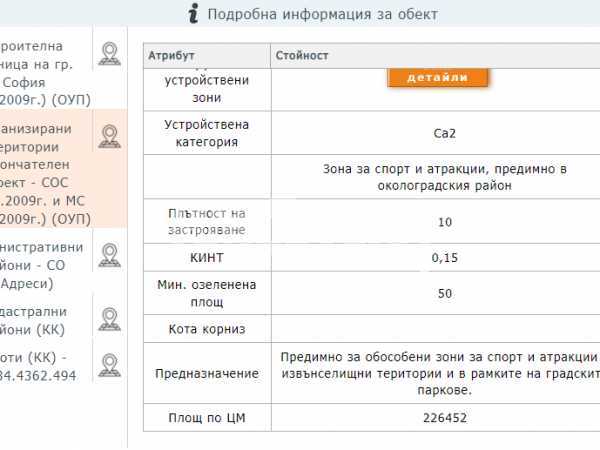Screen dimensions: 600x450
Task: Click the info icon in header
Action: 193,14
